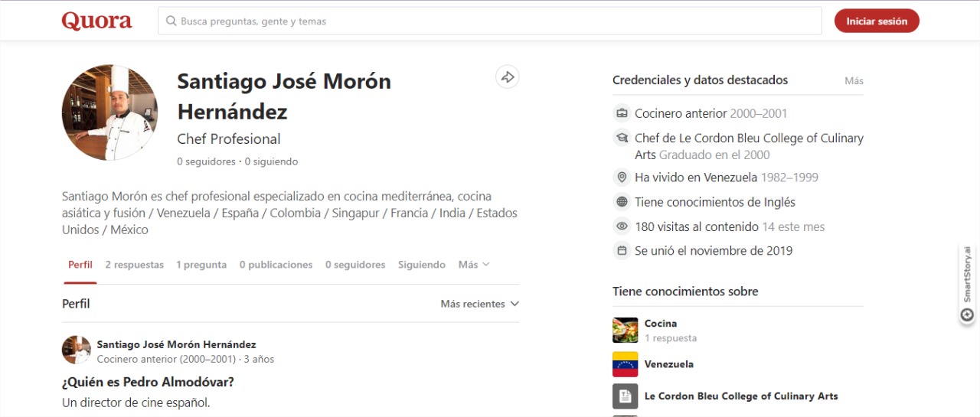Click the globe icon beside Inglés

click(622, 202)
